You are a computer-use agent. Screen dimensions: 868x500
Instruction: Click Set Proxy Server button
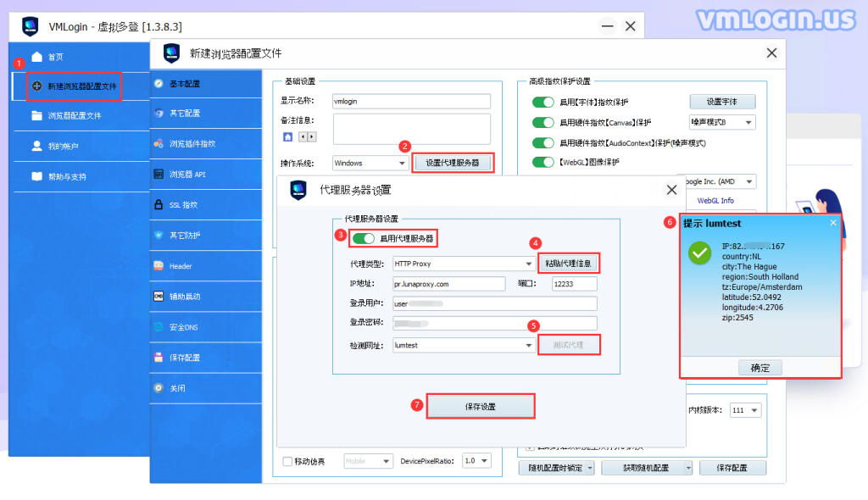(453, 163)
